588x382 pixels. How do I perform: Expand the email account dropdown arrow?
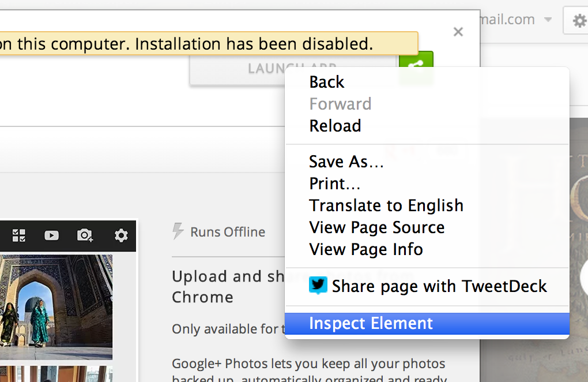tap(547, 20)
